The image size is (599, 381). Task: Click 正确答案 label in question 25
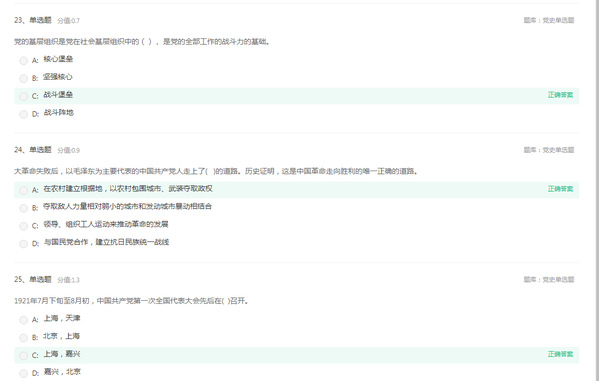click(560, 354)
